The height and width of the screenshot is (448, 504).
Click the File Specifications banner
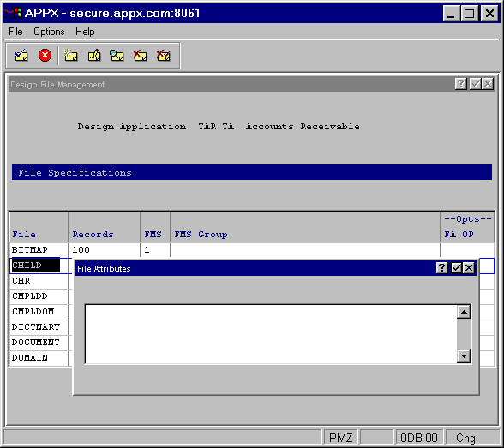click(252, 172)
